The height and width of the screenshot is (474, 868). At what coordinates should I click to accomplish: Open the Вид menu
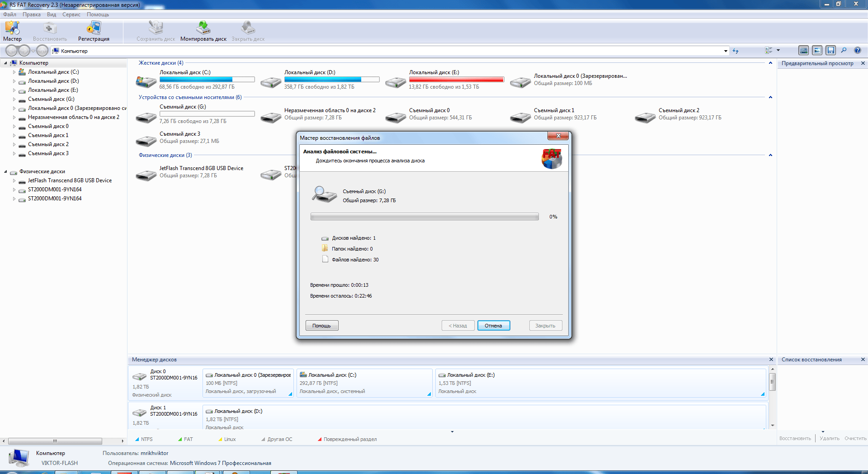point(52,14)
